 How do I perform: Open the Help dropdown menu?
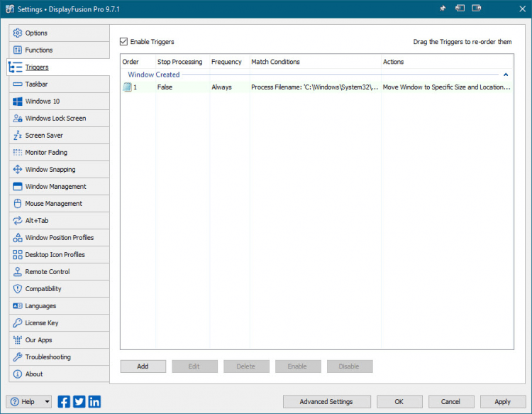pos(47,401)
